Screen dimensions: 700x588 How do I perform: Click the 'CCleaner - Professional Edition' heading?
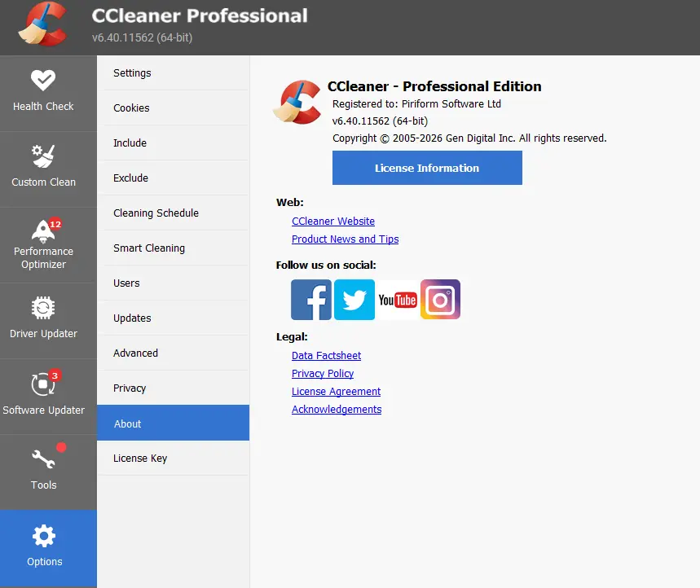tap(434, 86)
